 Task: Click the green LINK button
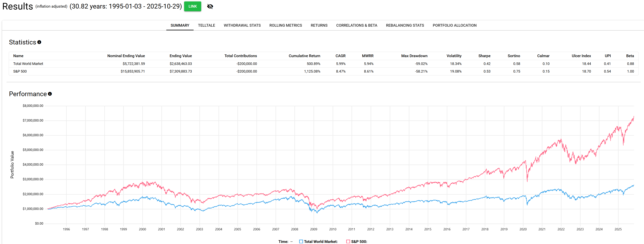pyautogui.click(x=192, y=7)
